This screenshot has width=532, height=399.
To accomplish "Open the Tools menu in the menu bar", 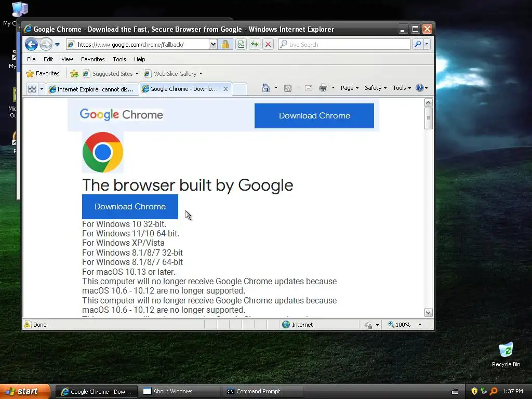I will [x=119, y=59].
